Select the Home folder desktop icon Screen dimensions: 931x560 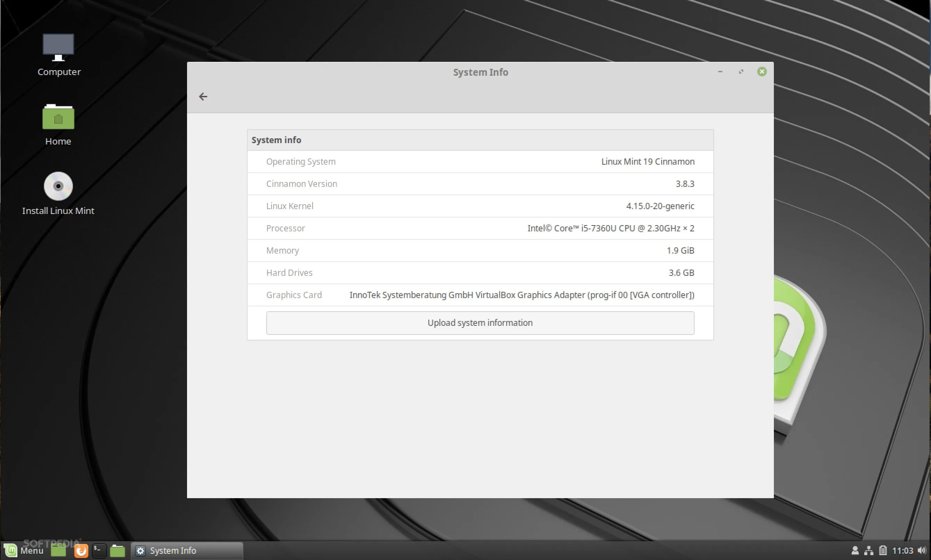pyautogui.click(x=58, y=124)
